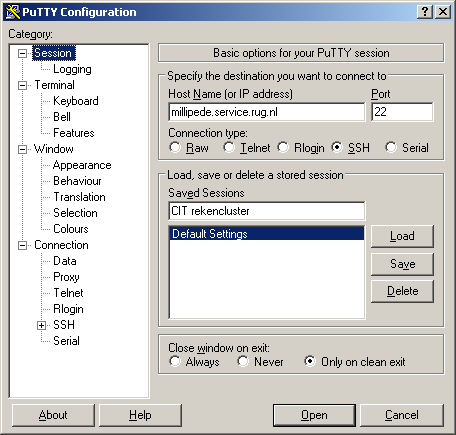Open the Translation category
456x435 pixels.
pyautogui.click(x=79, y=197)
